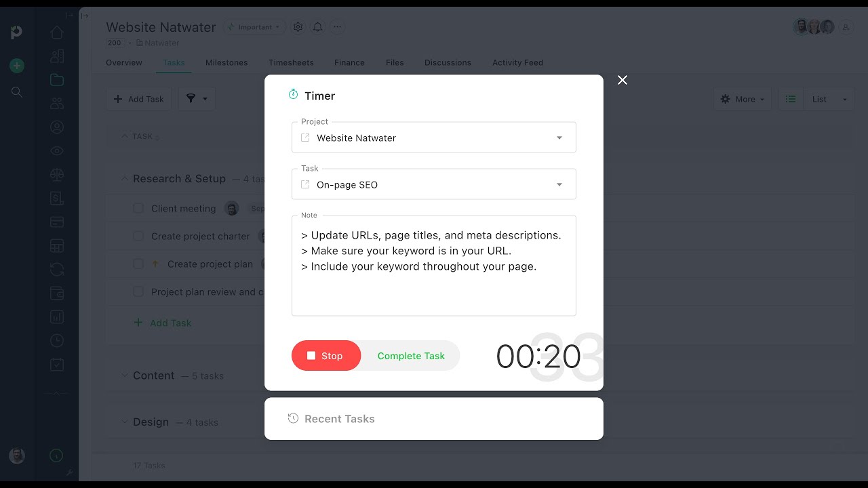Open the Important status dropdown
The width and height of the screenshot is (868, 488).
coord(254,27)
